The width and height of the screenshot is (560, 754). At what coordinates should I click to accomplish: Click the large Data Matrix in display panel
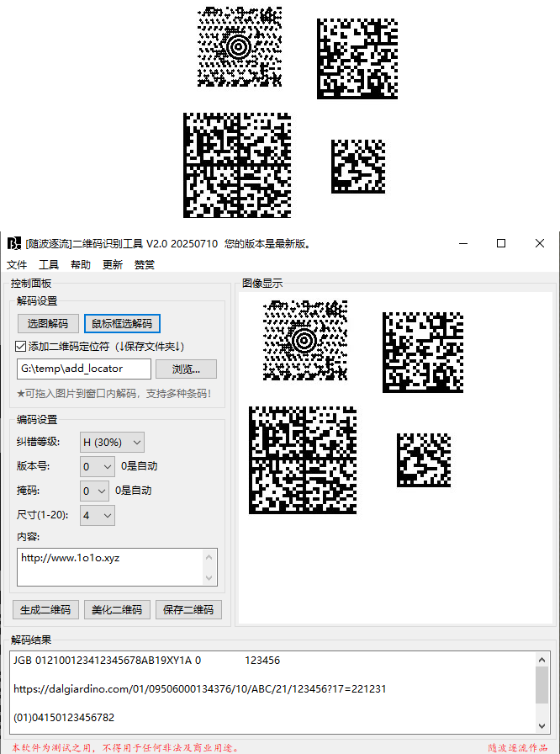303,460
